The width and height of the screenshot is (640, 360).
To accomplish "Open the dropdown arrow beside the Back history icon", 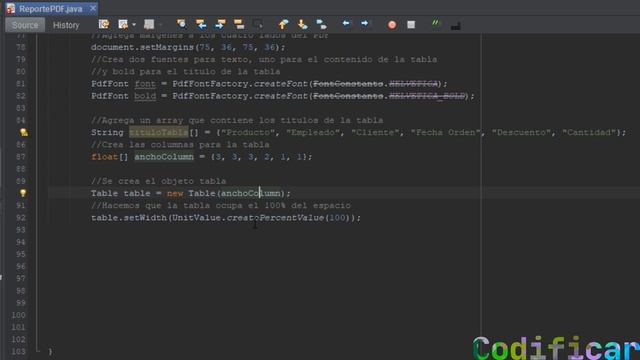I will [x=134, y=24].
